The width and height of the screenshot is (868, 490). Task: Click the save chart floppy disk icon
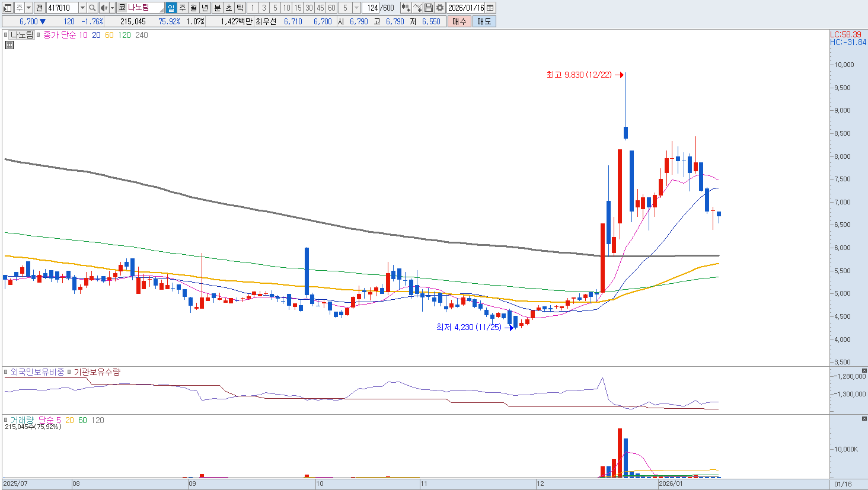429,8
